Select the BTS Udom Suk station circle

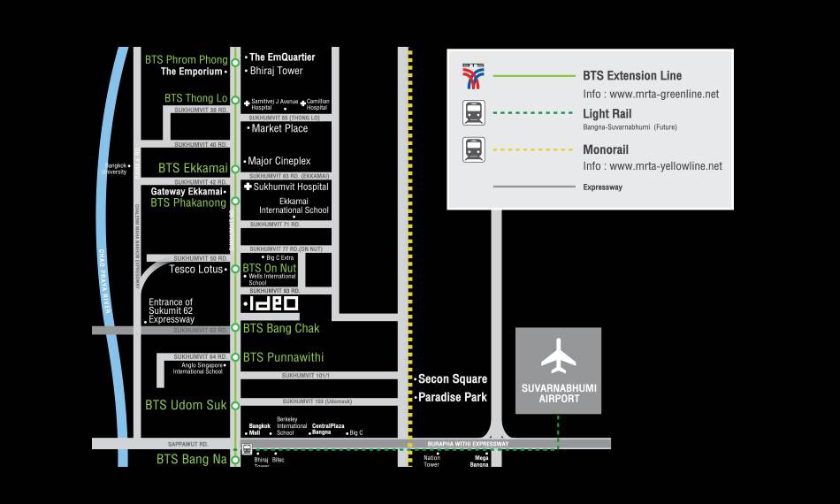(x=234, y=406)
